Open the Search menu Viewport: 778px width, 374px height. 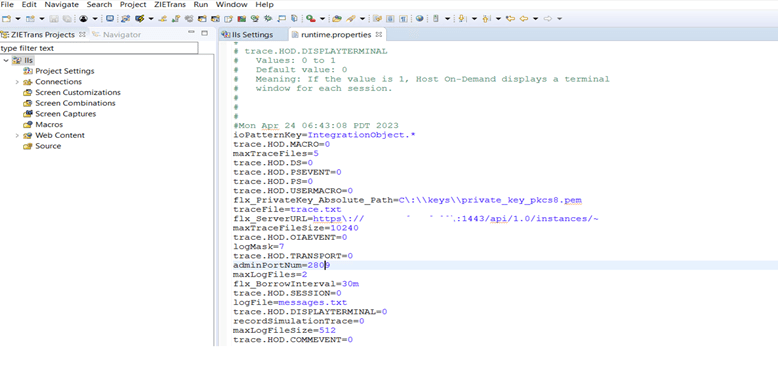point(99,4)
